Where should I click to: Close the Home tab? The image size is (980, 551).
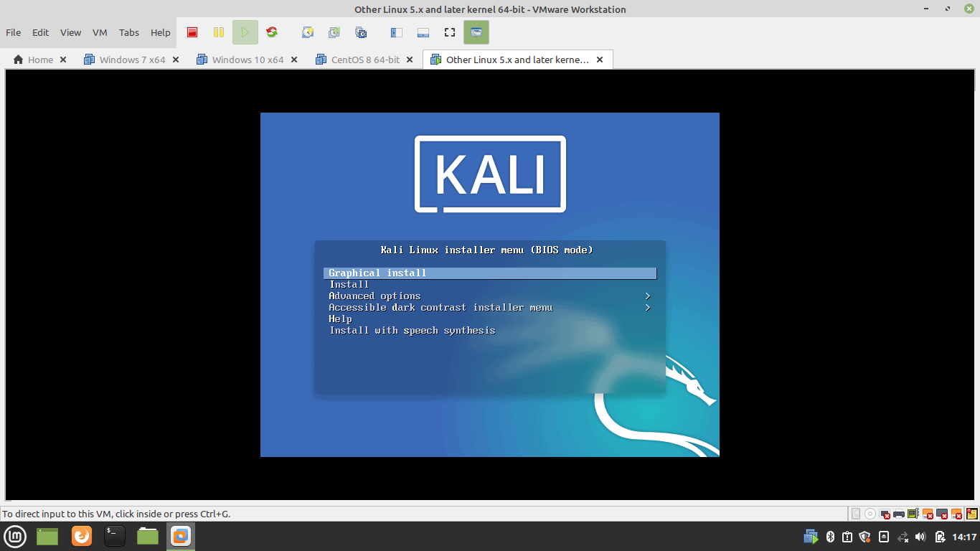[x=63, y=60]
